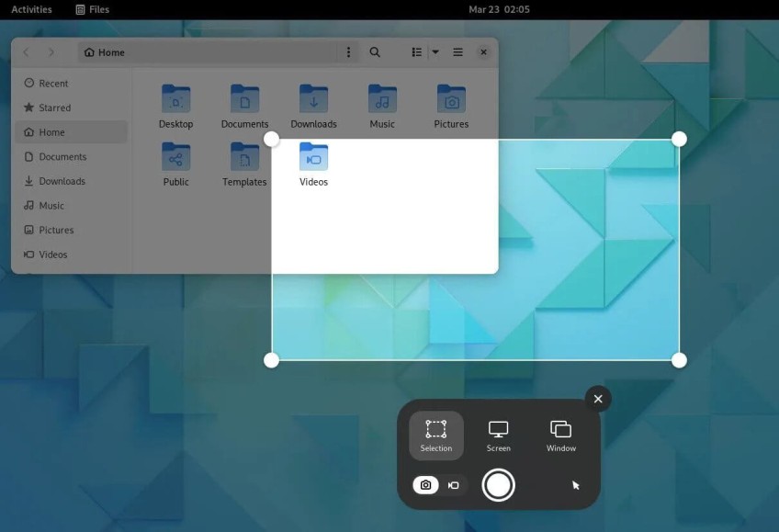Enable screencast recording mode
This screenshot has height=532, width=779.
[x=453, y=484]
